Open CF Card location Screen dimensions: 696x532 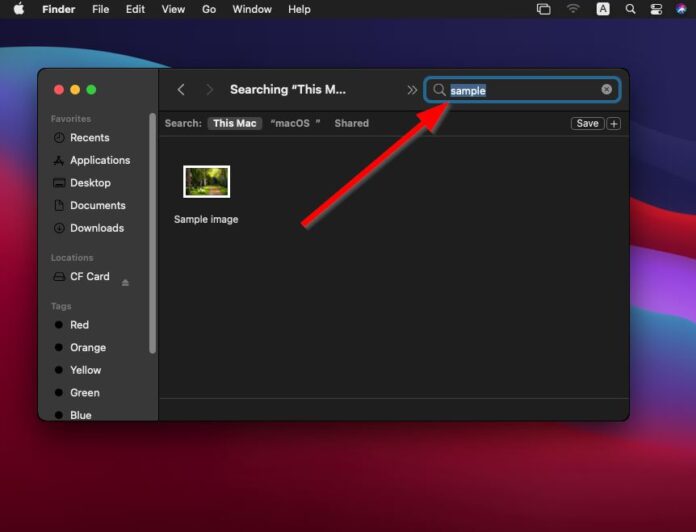pos(90,276)
